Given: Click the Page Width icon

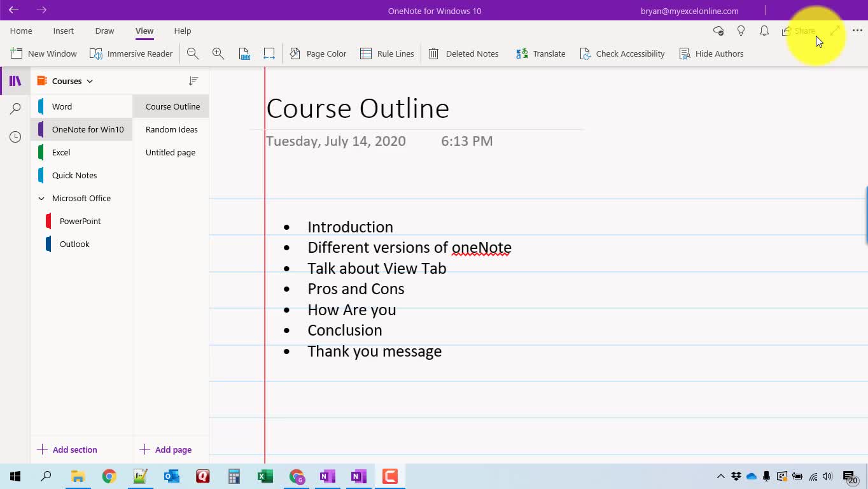Looking at the screenshot, I should tap(269, 54).
